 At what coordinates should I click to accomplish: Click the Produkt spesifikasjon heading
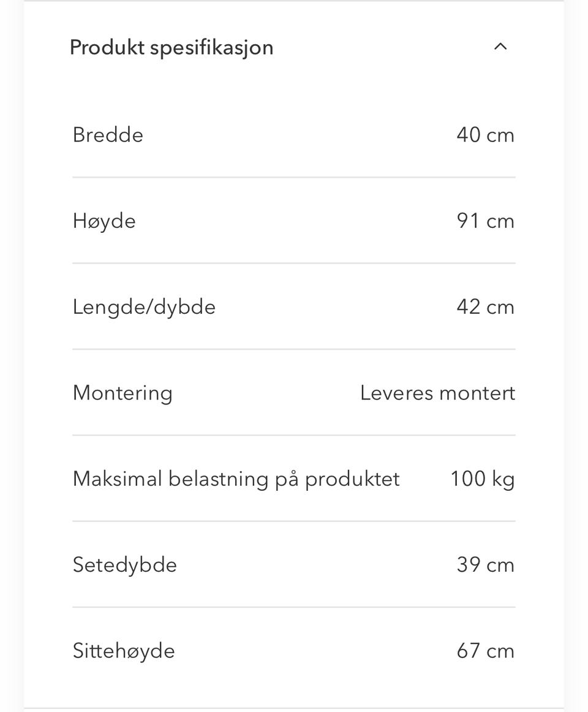click(171, 47)
